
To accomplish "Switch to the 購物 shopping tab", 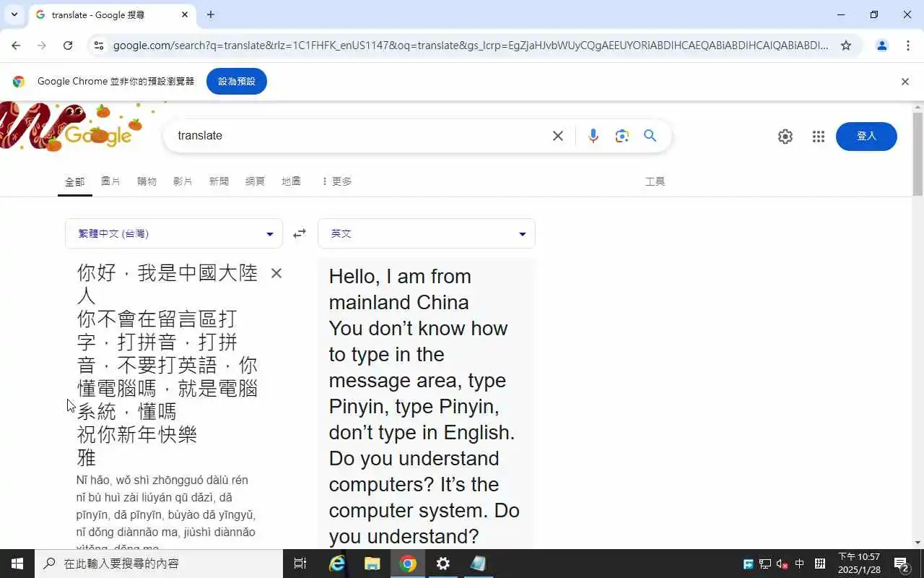I will coord(147,181).
